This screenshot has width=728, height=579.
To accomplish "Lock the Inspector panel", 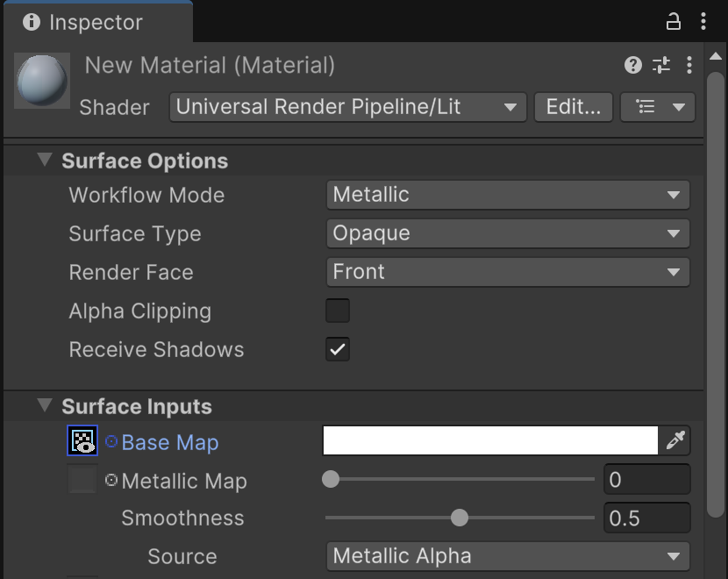I will tap(674, 21).
